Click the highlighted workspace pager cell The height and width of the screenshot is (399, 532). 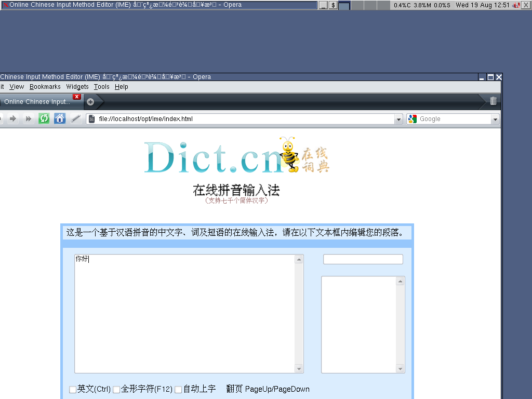pyautogui.click(x=344, y=5)
